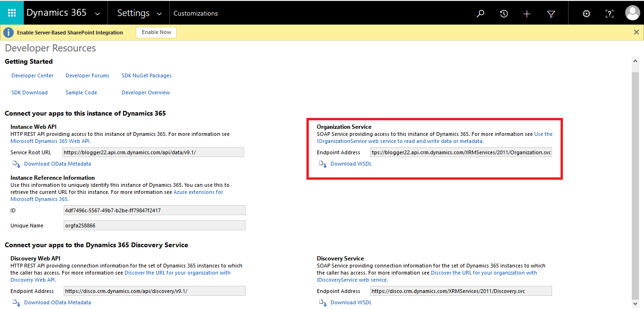Viewport: 644px width, 309px height.
Task: Open the settings gear icon
Action: [586, 14]
